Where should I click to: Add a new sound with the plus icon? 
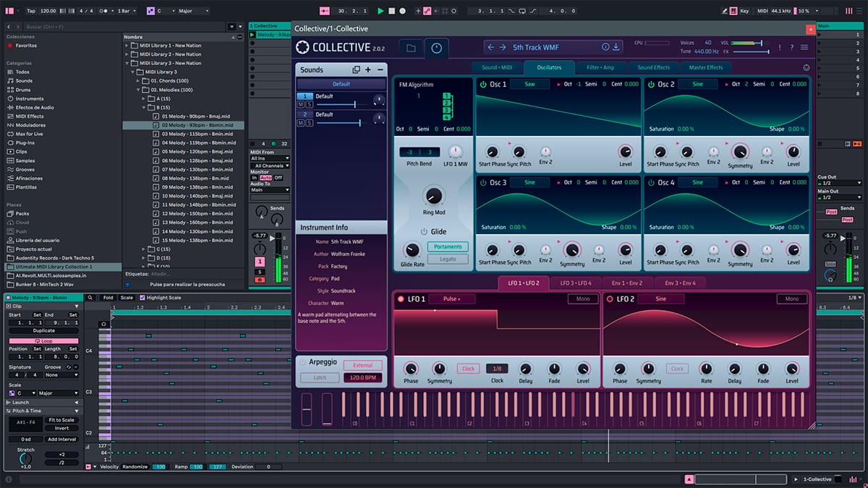(x=368, y=70)
